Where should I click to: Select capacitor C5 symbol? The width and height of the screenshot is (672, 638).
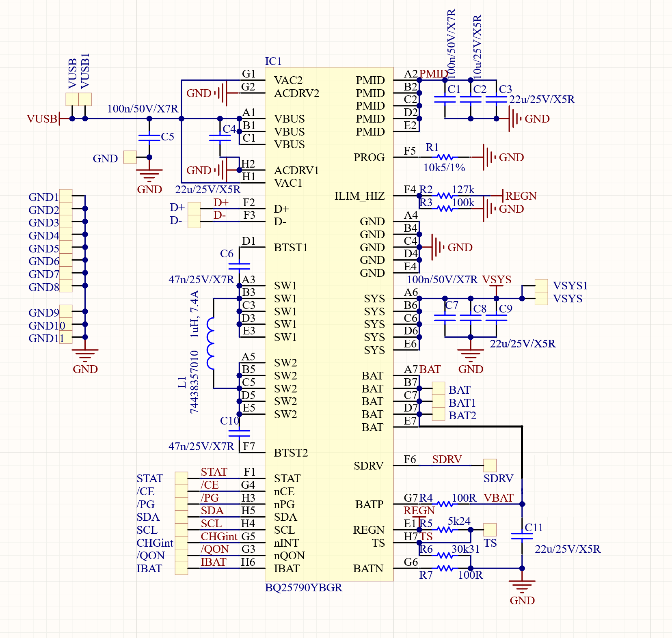coord(149,138)
